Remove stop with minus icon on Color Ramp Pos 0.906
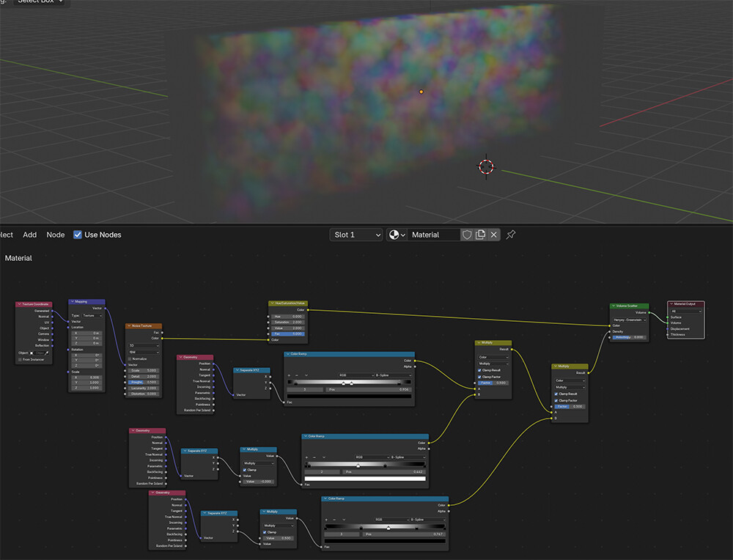 pyautogui.click(x=297, y=375)
